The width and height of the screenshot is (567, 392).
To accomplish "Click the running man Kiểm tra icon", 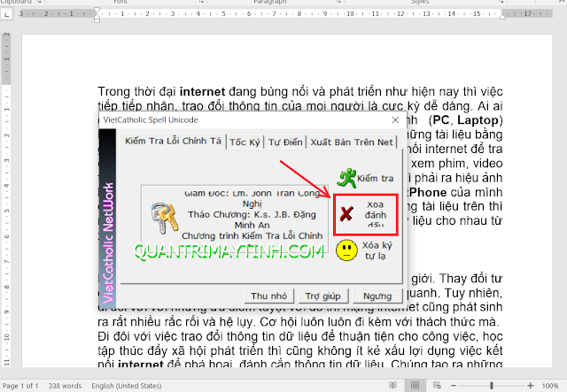I will [x=346, y=177].
